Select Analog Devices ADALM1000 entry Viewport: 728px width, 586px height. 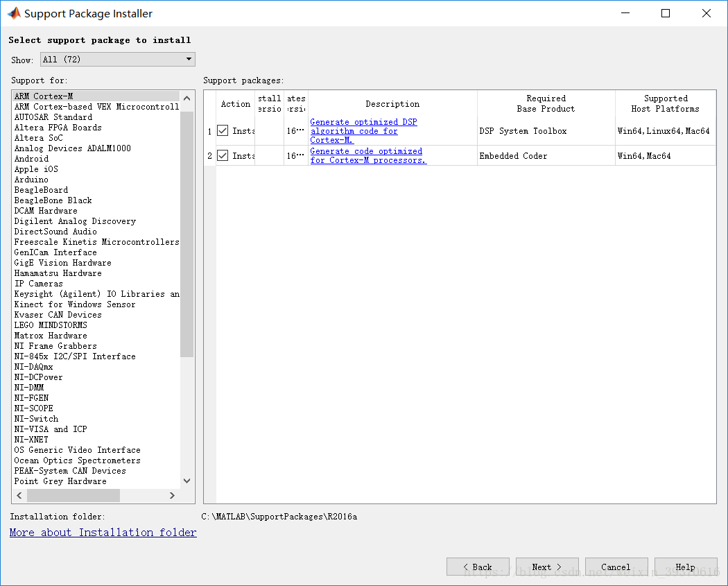[96, 148]
